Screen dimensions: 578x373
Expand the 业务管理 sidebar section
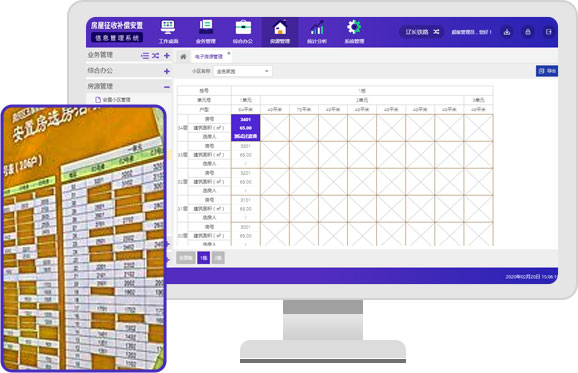(x=167, y=56)
